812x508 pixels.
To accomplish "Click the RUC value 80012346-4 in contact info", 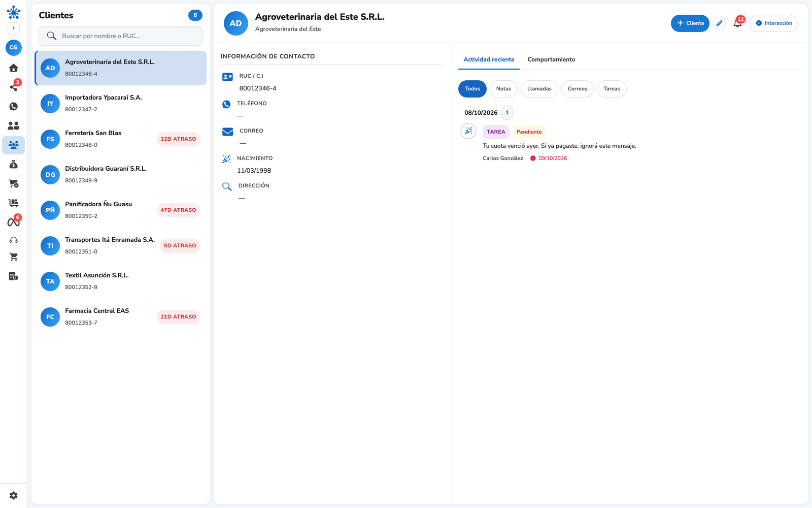I will [258, 88].
